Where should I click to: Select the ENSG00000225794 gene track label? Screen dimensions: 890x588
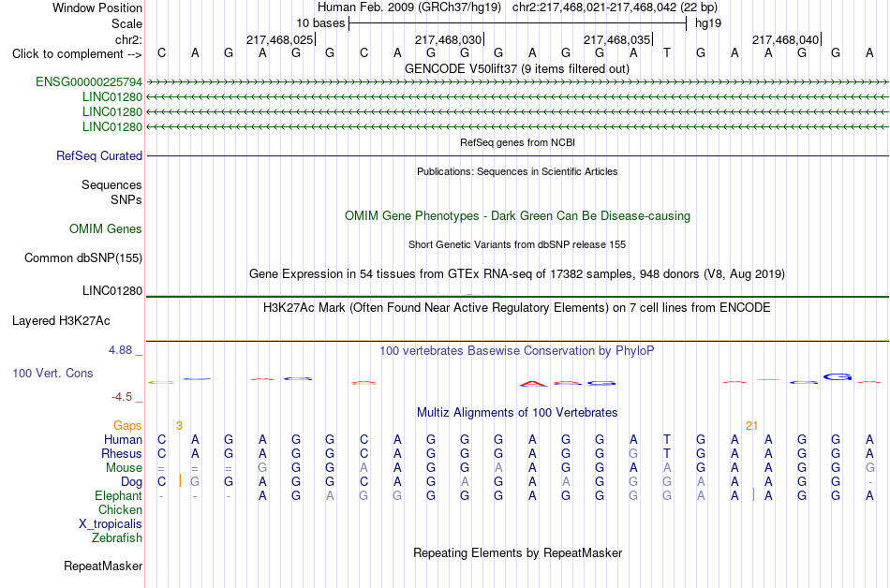click(89, 82)
